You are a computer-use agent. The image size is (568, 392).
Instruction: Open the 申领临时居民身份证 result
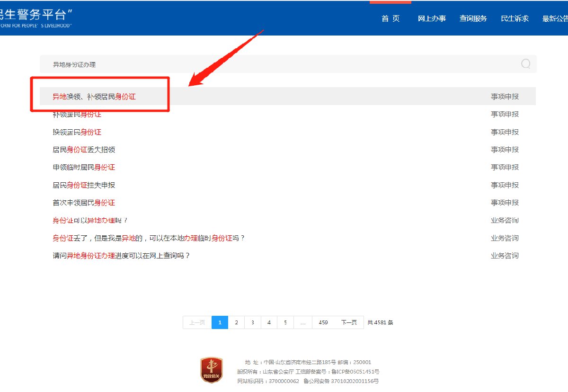(84, 167)
